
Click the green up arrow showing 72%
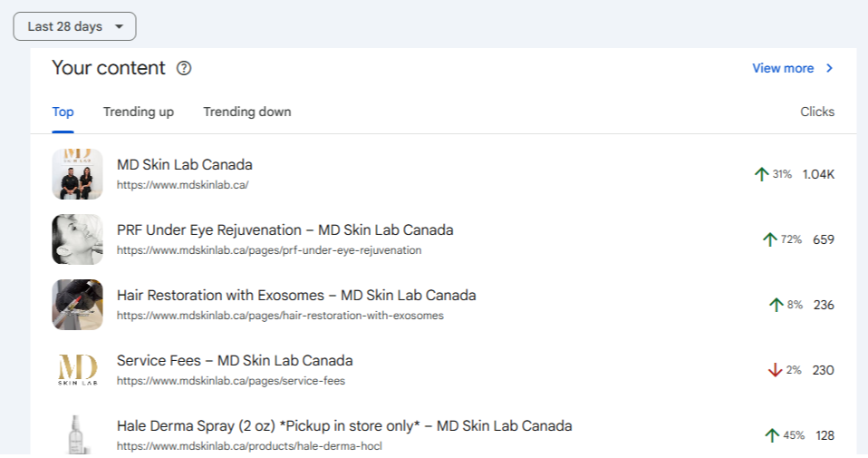[770, 239]
